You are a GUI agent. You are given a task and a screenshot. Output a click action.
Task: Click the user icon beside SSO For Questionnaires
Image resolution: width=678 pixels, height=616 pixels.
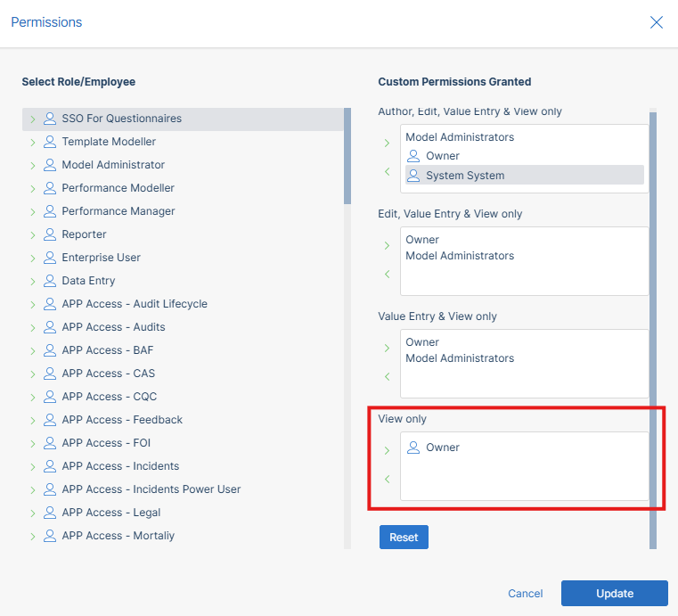[50, 119]
